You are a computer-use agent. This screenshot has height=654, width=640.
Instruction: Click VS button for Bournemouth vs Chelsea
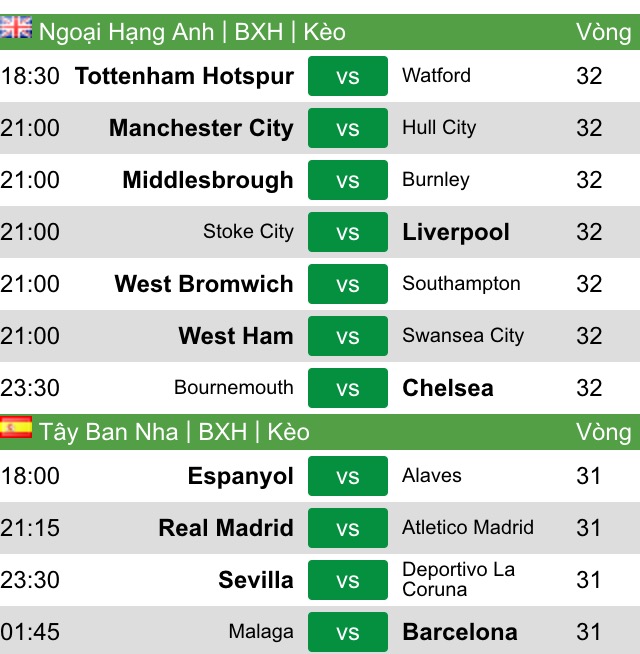tap(348, 388)
